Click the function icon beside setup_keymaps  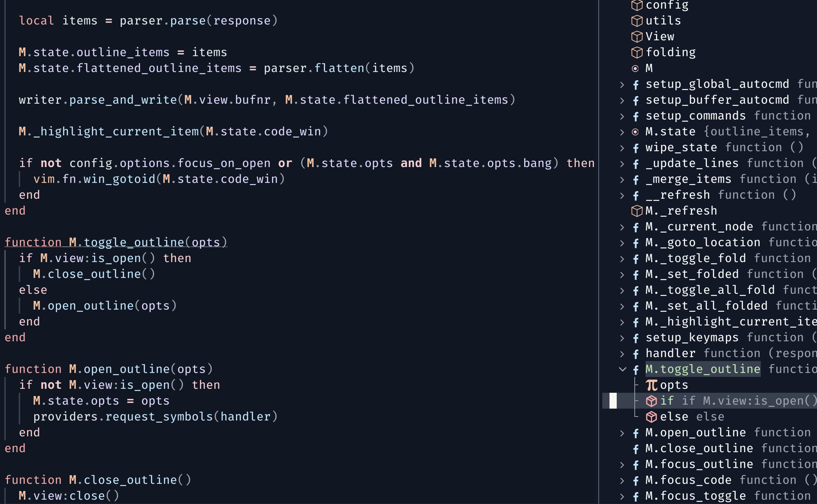pos(636,338)
